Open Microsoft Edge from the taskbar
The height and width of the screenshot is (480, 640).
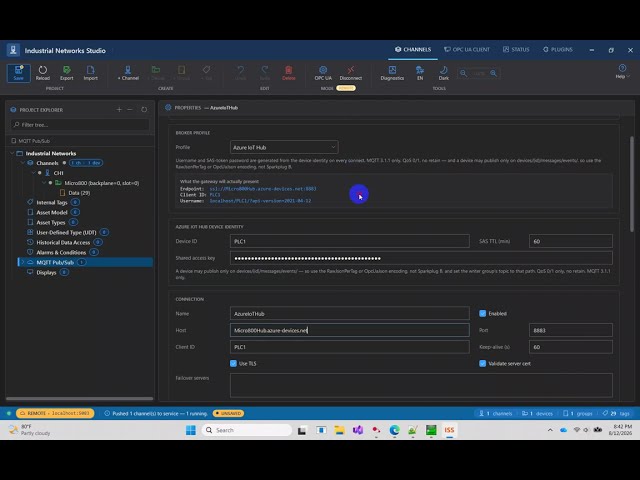394,430
